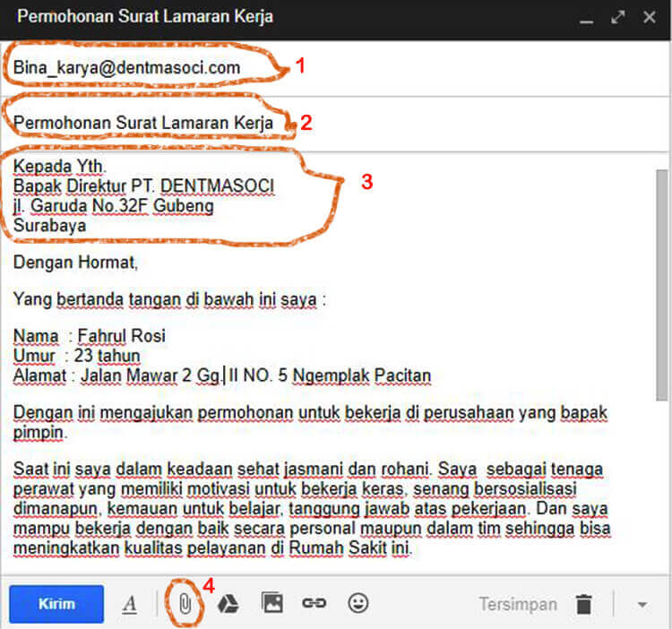This screenshot has width=672, height=629.
Task: Attach a file using the paperclip icon
Action: [185, 604]
